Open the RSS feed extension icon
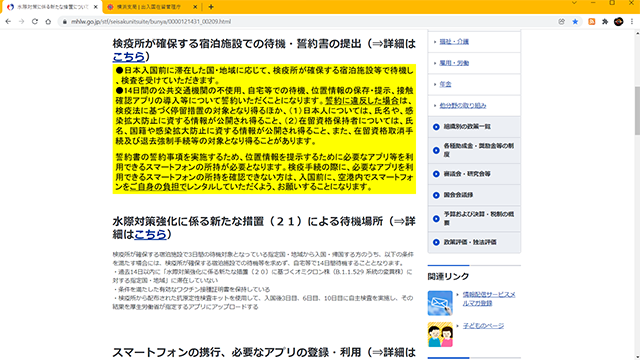Image resolution: width=640 pixels, height=360 pixels. [x=591, y=22]
